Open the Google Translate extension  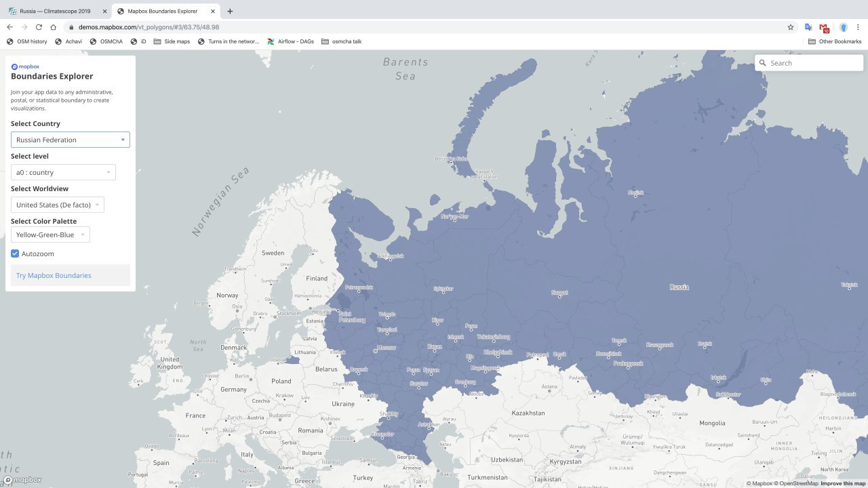pyautogui.click(x=808, y=27)
